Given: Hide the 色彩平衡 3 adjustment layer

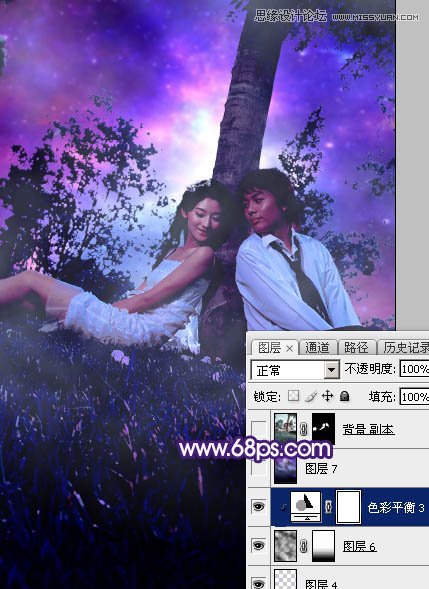Looking at the screenshot, I should coord(259,507).
